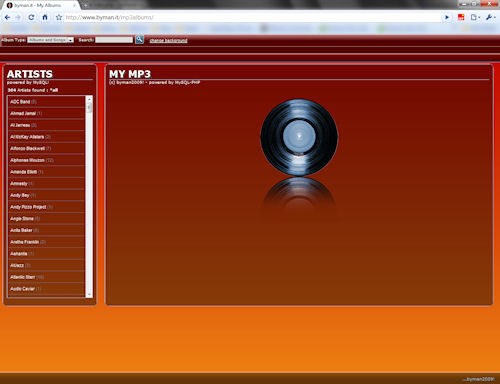Open the page menu icon
The width and height of the screenshot is (500, 384).
[x=475, y=17]
